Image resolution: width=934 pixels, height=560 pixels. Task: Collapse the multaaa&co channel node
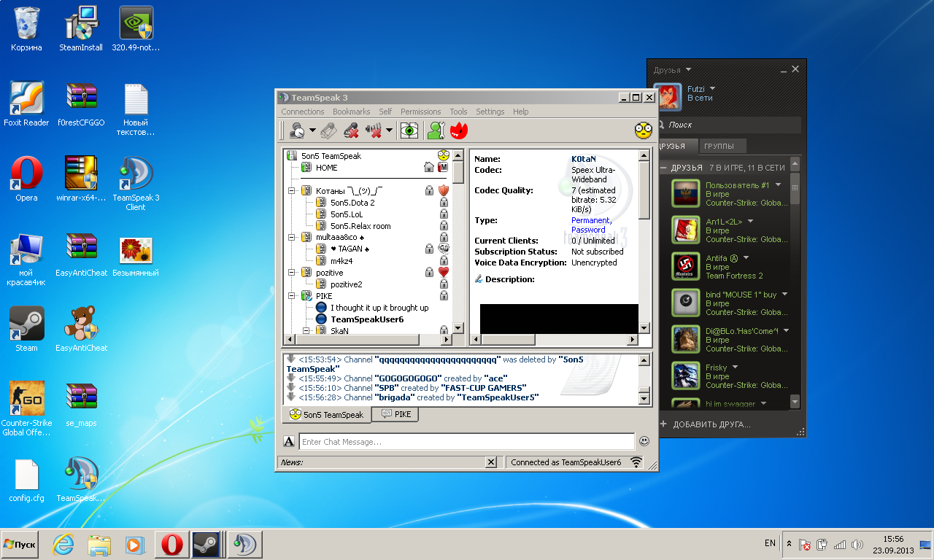point(292,238)
